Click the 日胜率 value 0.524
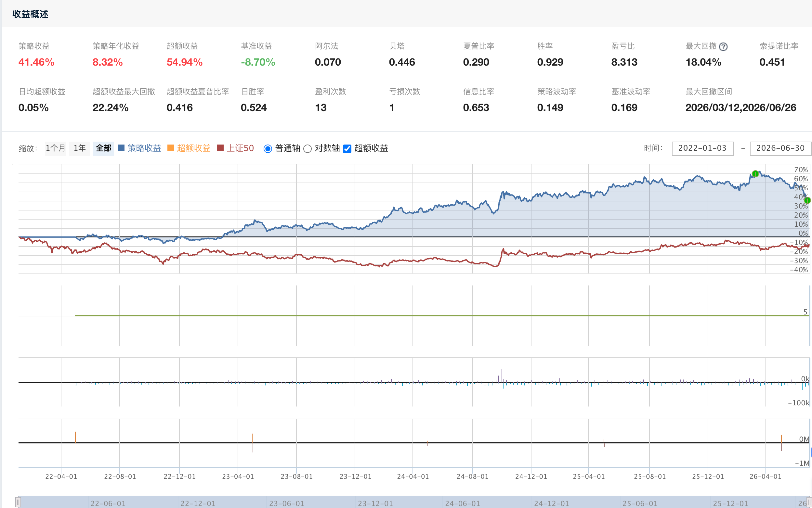 point(254,108)
